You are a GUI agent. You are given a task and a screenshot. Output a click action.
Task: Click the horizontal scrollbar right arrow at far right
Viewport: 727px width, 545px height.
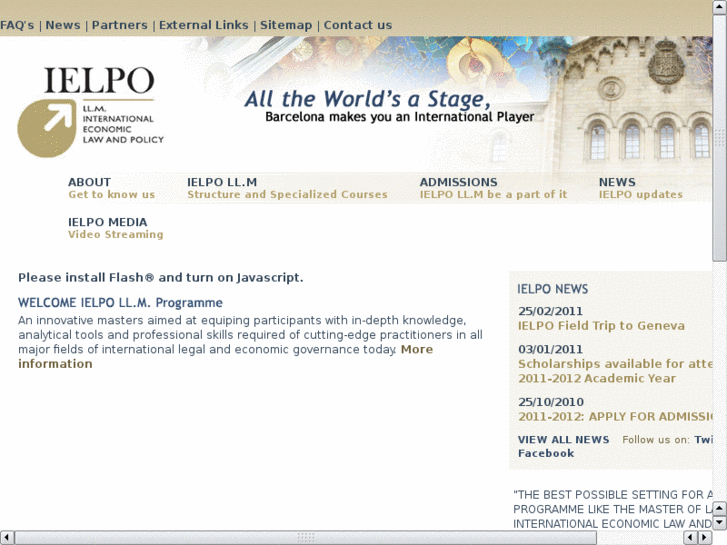pyautogui.click(x=705, y=538)
